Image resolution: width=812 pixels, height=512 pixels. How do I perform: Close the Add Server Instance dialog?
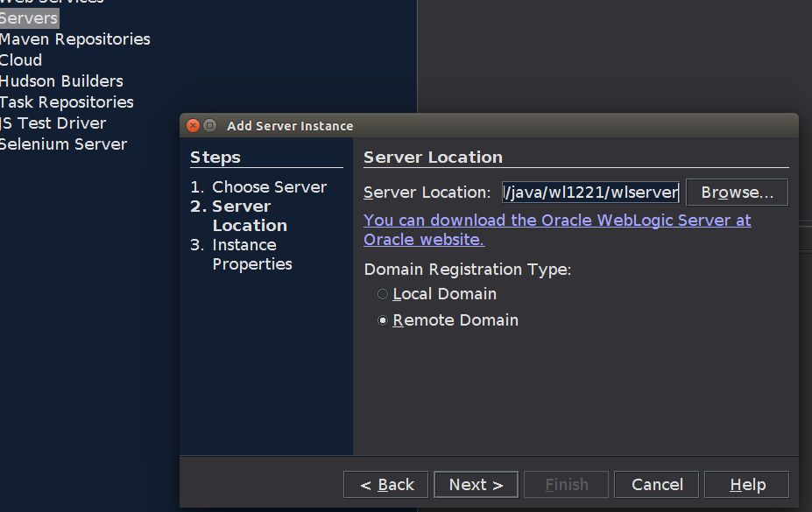click(x=194, y=126)
